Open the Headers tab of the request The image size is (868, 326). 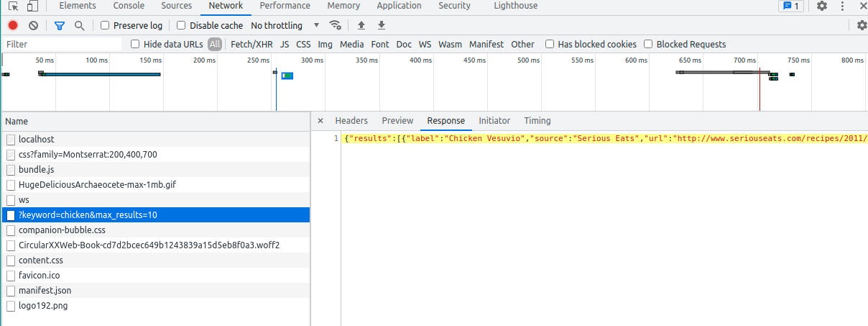351,121
